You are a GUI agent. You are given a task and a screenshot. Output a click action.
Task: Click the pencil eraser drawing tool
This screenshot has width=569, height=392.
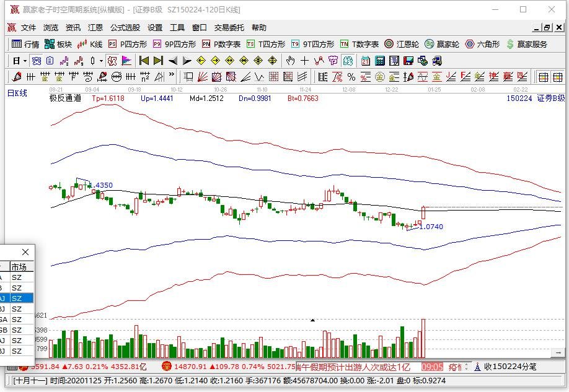(17, 77)
